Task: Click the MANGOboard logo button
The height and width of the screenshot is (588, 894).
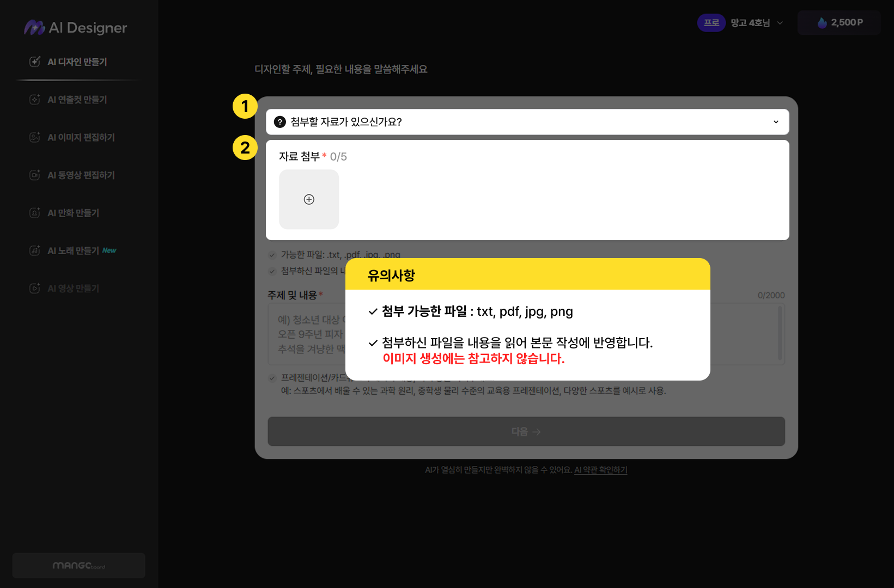Action: (79, 566)
